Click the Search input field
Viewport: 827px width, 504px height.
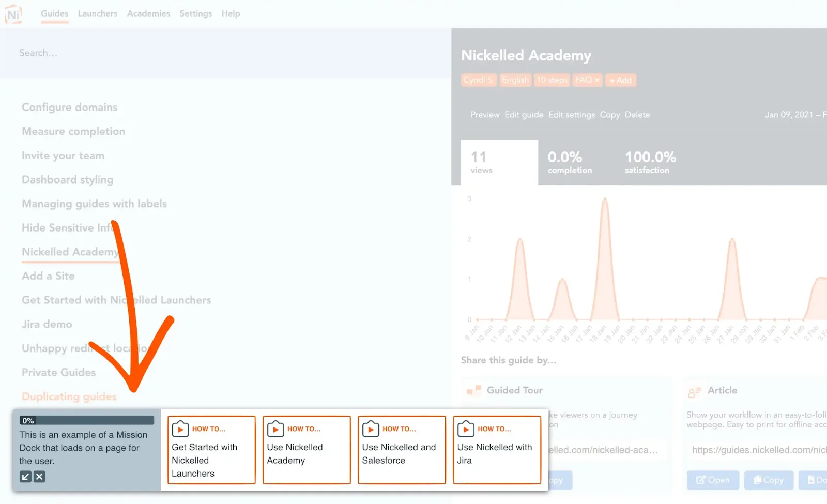pyautogui.click(x=225, y=53)
